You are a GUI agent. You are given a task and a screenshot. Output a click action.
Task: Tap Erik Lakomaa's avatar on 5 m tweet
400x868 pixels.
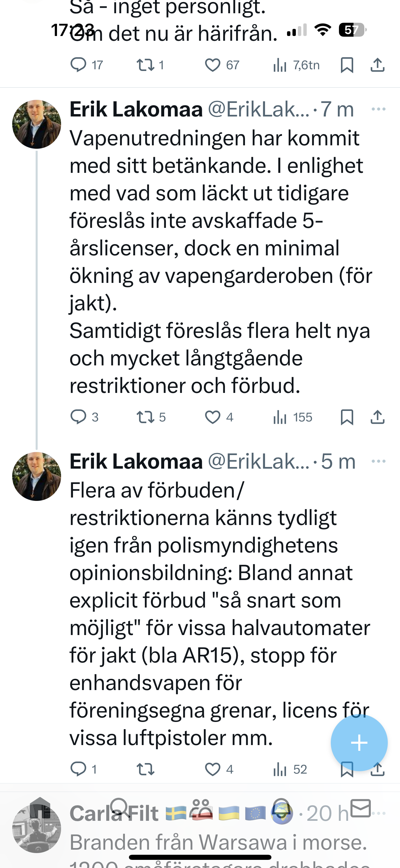coord(37,476)
